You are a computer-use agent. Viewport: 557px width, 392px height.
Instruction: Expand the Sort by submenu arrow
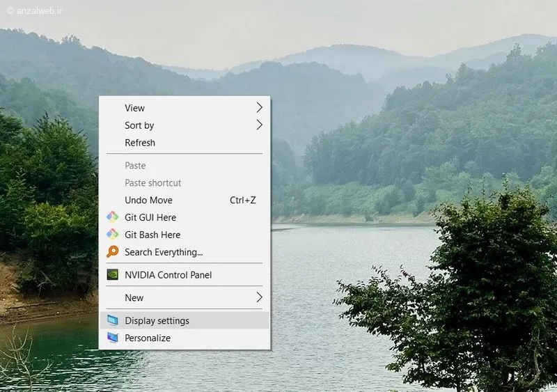(260, 125)
